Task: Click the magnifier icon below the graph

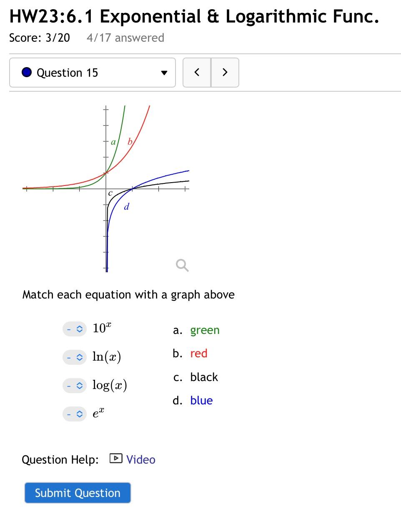Action: (182, 265)
